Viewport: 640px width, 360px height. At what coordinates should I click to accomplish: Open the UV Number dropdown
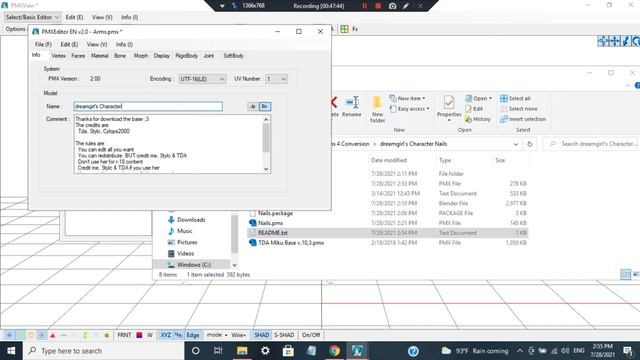pyautogui.click(x=276, y=79)
